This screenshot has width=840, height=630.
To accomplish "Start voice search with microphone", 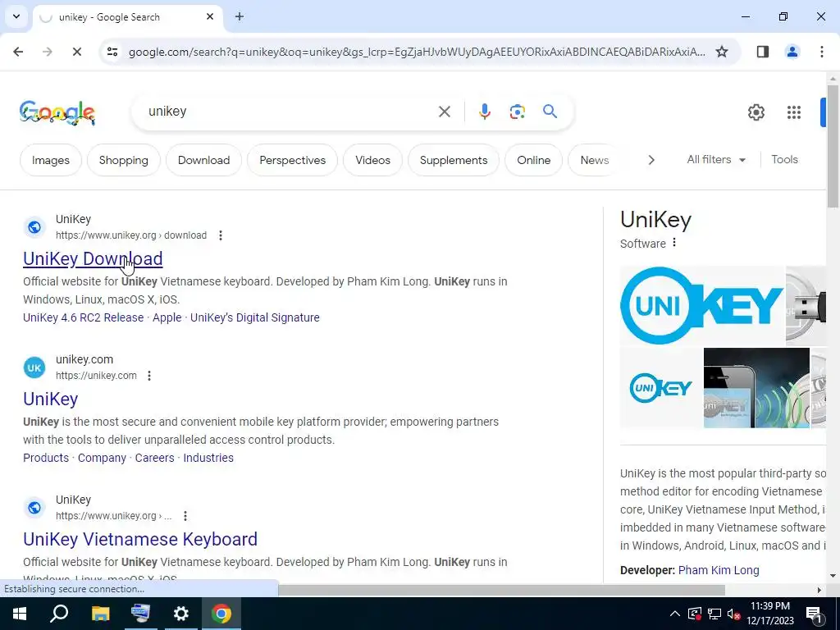I will (484, 112).
